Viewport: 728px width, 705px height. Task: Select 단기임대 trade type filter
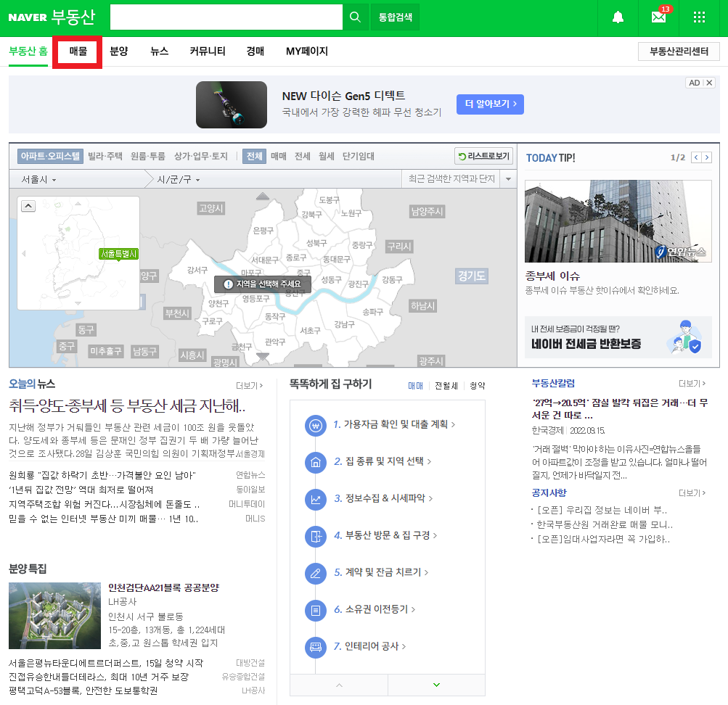[x=359, y=157]
